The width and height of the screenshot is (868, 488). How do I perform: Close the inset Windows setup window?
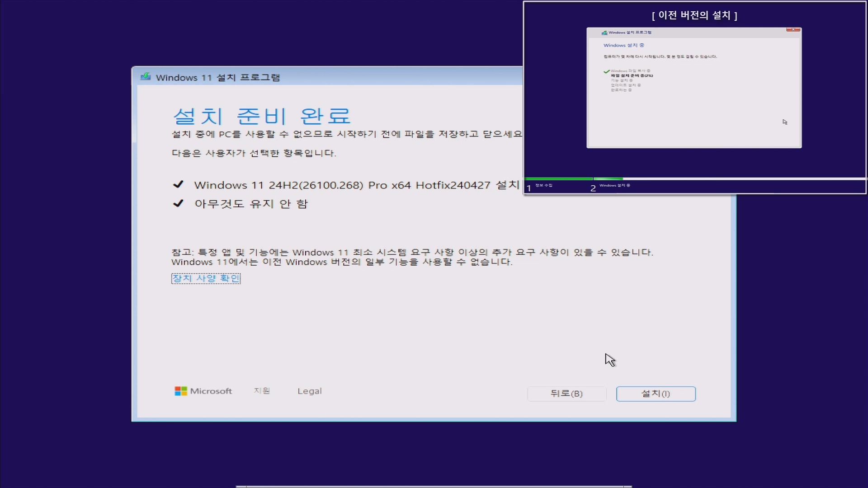click(x=793, y=30)
